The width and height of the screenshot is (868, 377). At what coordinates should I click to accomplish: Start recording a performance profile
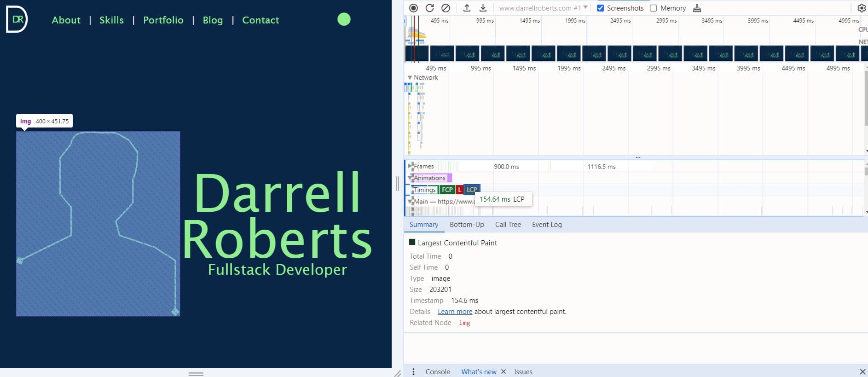(413, 8)
